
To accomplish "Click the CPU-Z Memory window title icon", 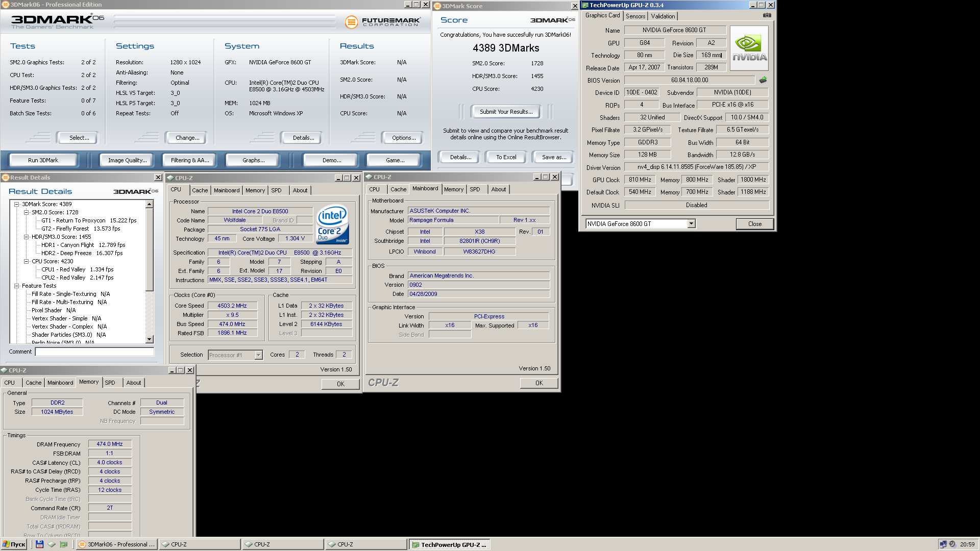I will [4, 370].
